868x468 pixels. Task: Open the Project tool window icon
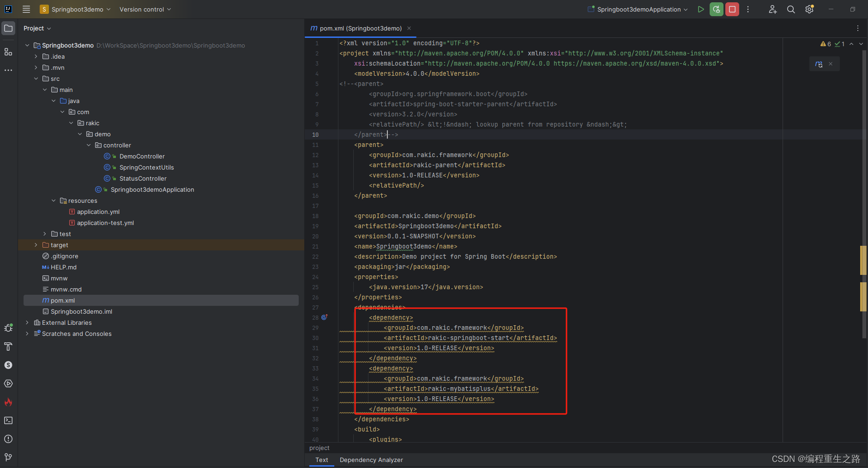click(8, 28)
